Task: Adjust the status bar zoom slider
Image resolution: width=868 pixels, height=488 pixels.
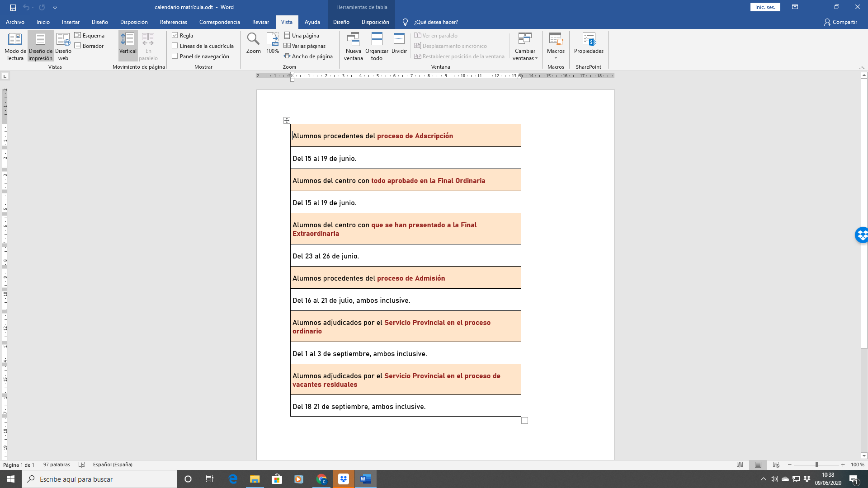Action: click(x=816, y=465)
